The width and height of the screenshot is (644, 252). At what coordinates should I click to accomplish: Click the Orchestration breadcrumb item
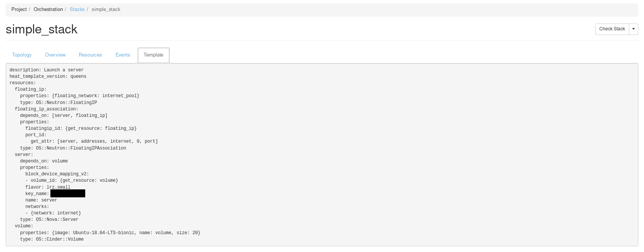[x=48, y=9]
